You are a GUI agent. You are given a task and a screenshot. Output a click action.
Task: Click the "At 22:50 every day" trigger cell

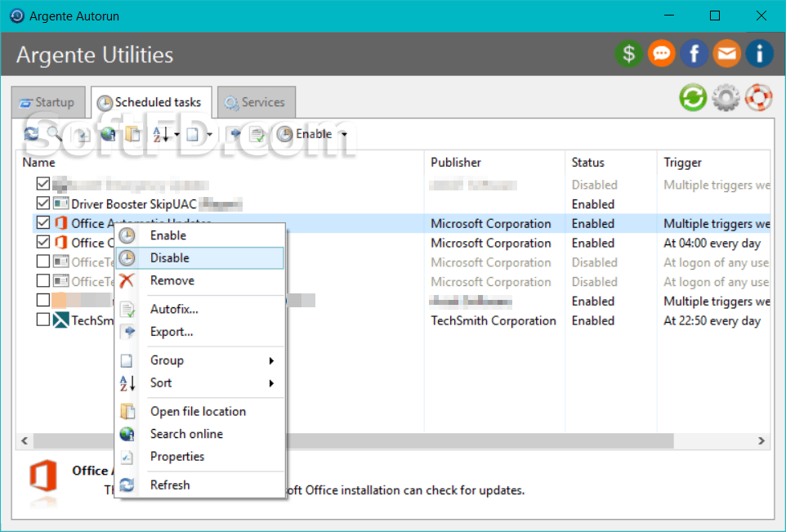[712, 320]
